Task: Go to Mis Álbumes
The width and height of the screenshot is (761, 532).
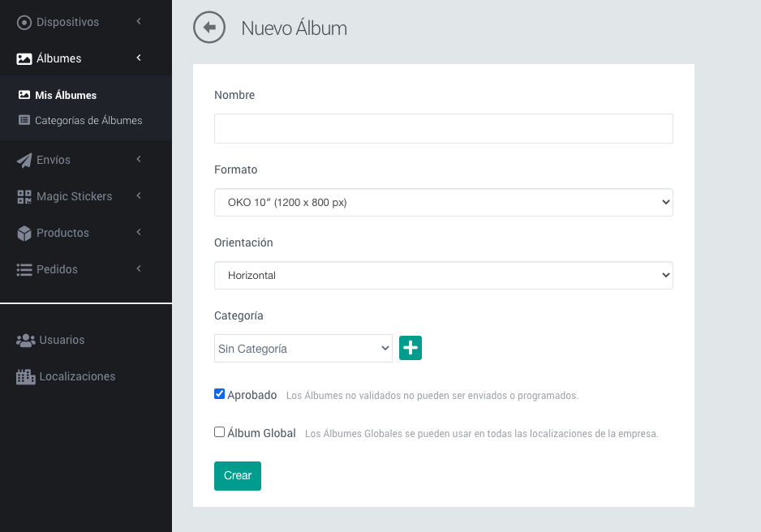Action: [x=66, y=95]
